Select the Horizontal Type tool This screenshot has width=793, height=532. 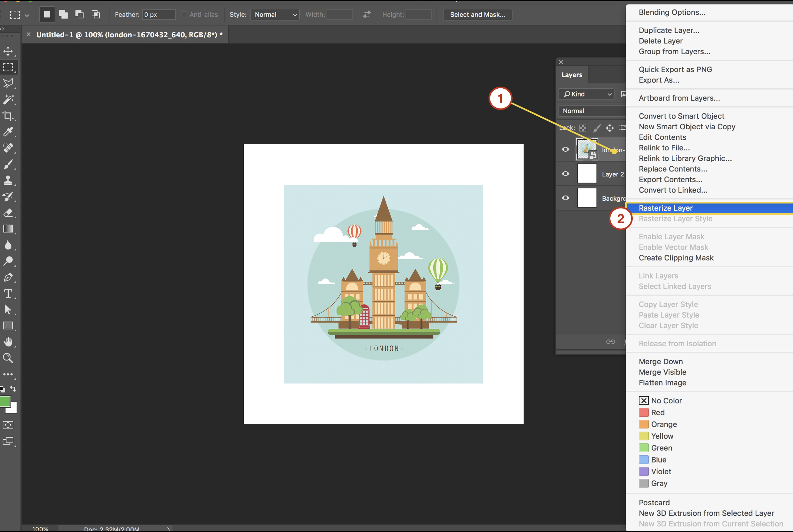(x=8, y=294)
